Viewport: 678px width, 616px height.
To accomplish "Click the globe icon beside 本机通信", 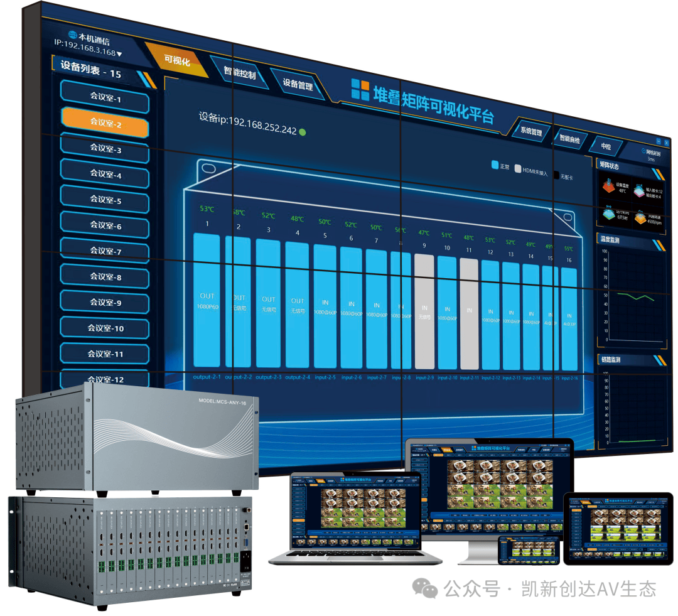I will pos(73,35).
